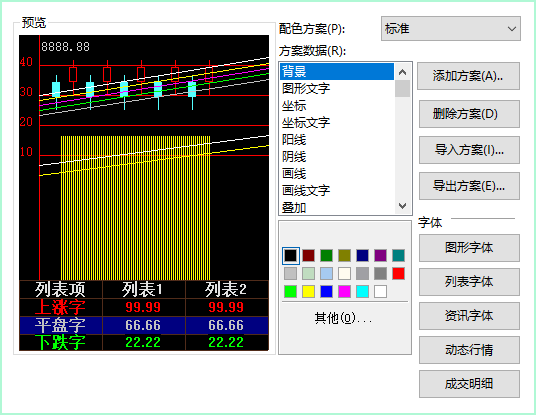The image size is (536, 415).
Task: Pick the white color swatch
Action: point(380,292)
